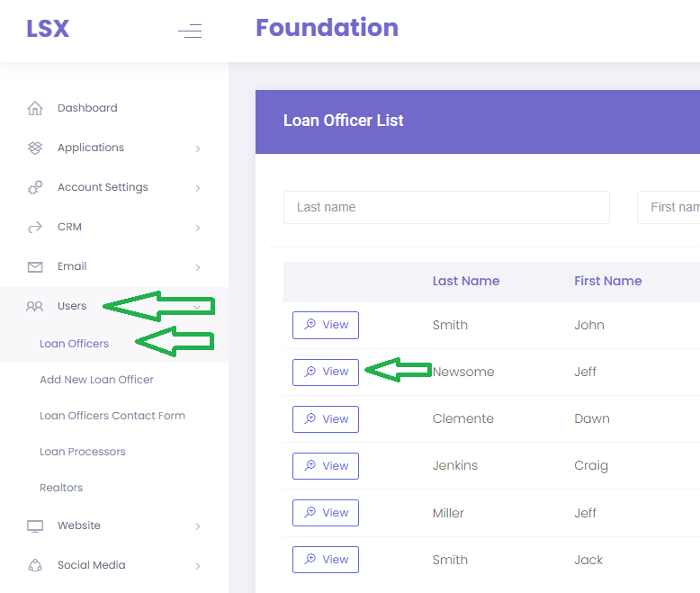Click the Social Media icon
The width and height of the screenshot is (700, 593).
35,565
